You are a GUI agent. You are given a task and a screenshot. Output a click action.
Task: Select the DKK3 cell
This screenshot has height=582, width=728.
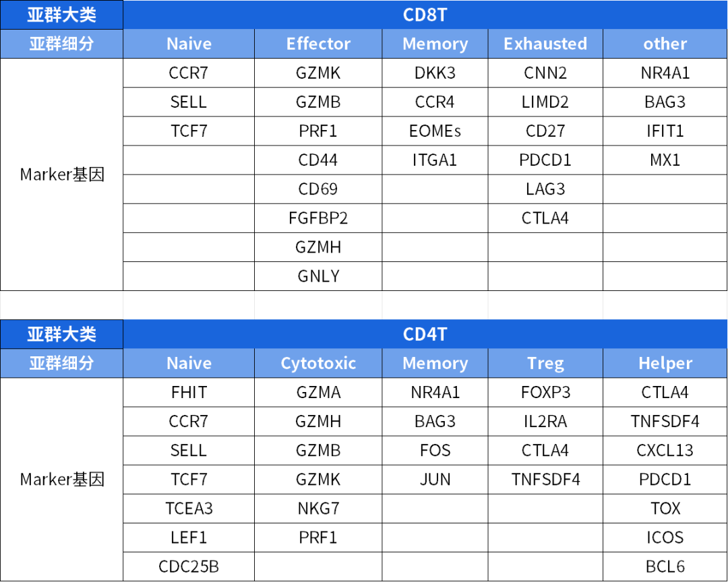435,73
